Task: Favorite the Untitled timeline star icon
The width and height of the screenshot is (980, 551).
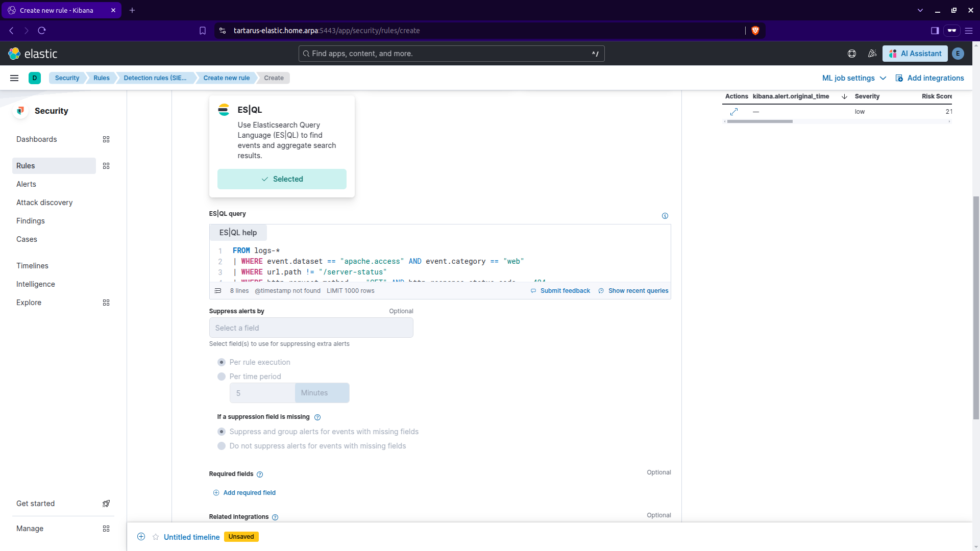Action: [156, 537]
